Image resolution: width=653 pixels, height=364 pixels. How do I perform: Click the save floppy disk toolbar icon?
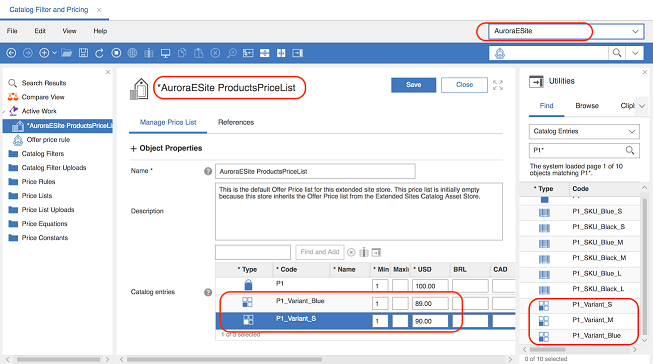pos(83,53)
